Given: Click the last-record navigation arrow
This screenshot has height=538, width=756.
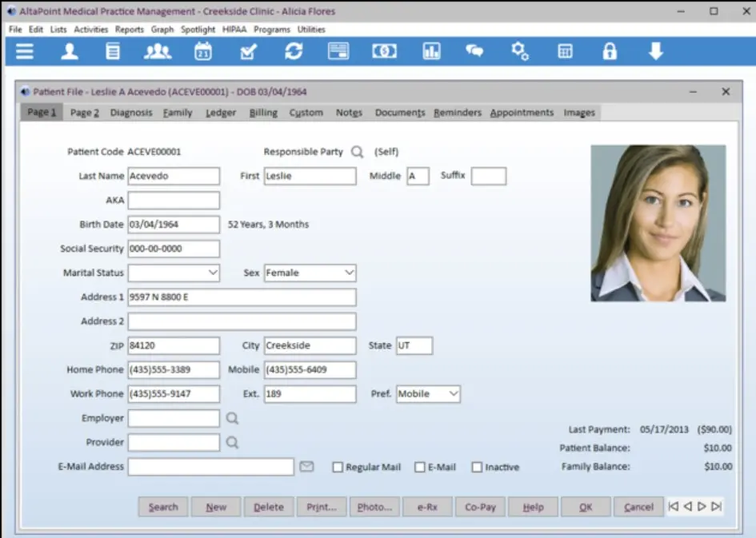Looking at the screenshot, I should click(714, 507).
